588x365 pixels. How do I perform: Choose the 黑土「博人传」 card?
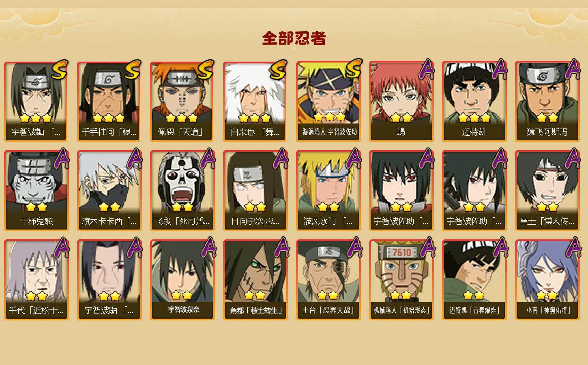(547, 191)
